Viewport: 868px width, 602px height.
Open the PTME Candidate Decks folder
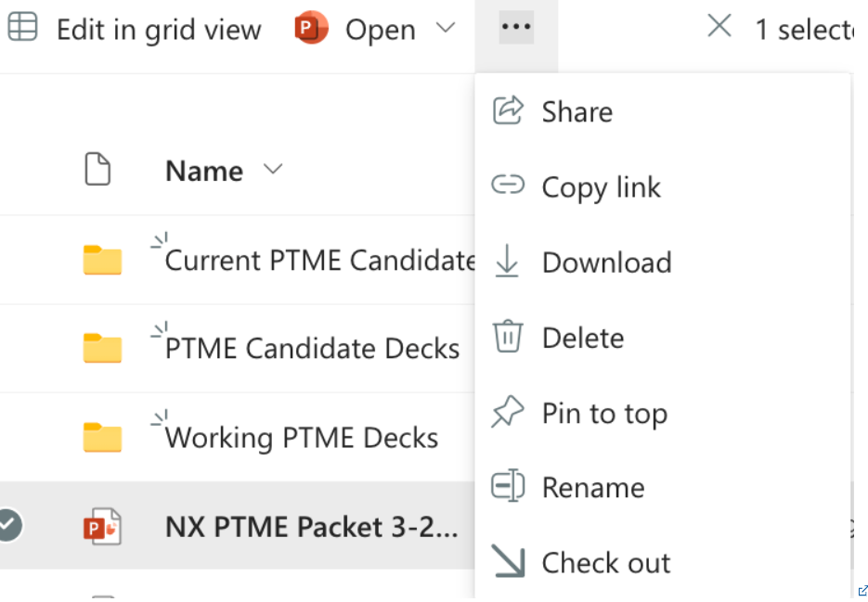click(312, 348)
